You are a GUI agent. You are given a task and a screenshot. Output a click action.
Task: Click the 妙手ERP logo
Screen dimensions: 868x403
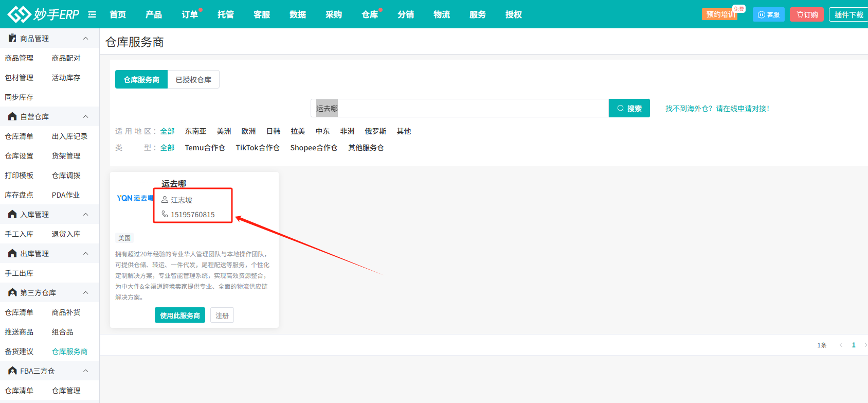click(x=44, y=14)
